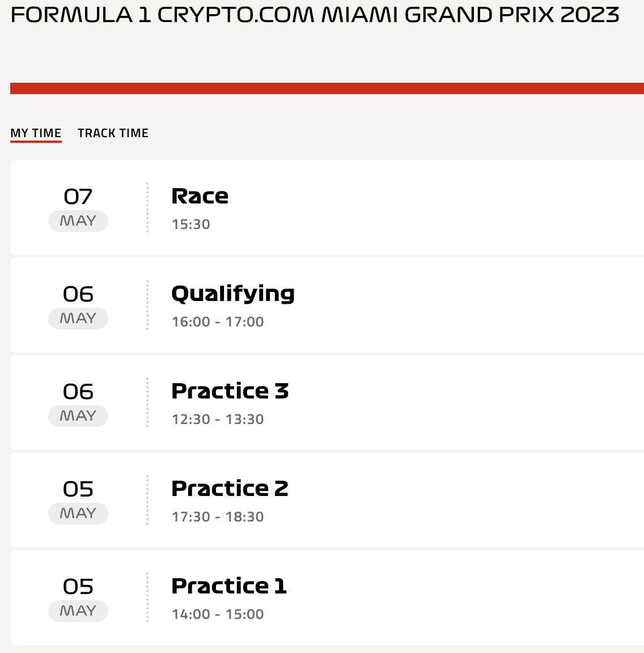Switch to the TRACK TIME tab
Screen dimensions: 644x653
pyautogui.click(x=113, y=133)
